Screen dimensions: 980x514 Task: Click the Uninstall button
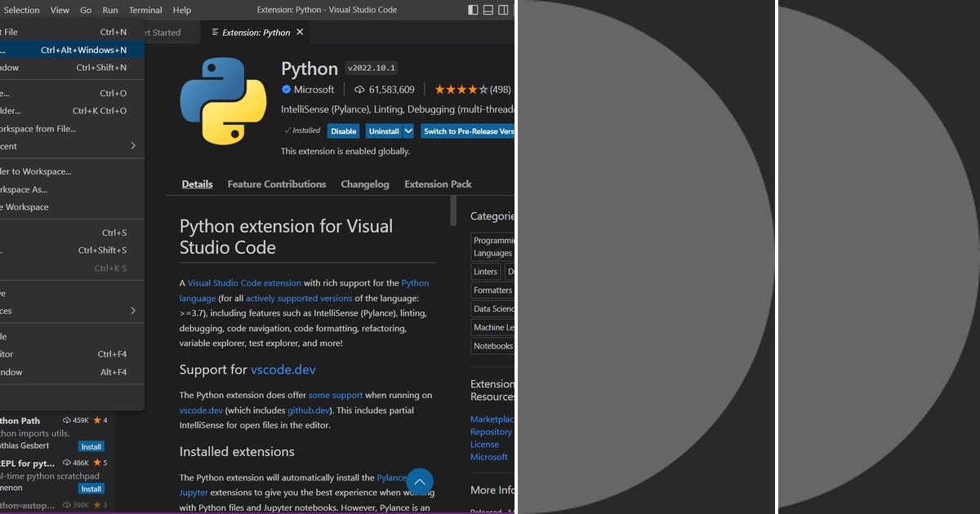tap(384, 131)
